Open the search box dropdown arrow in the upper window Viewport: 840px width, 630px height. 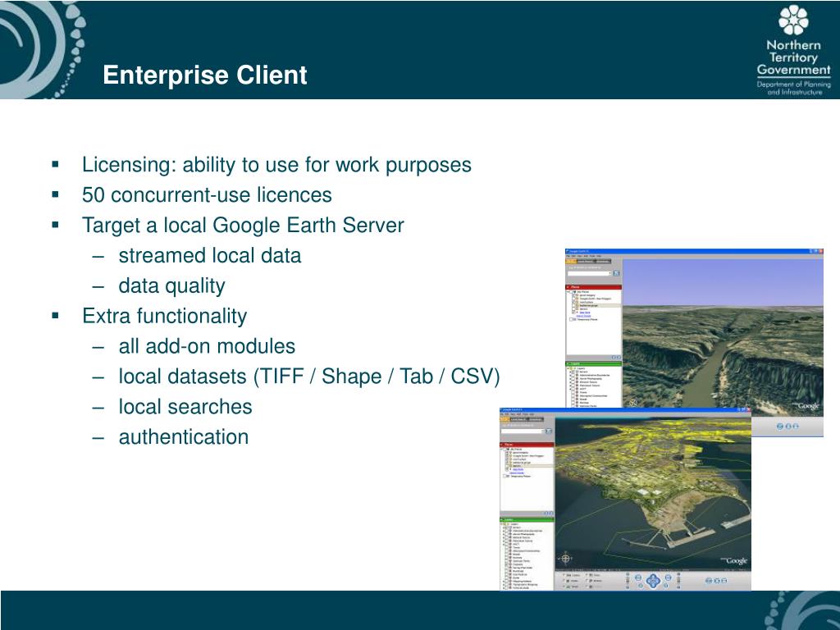click(x=608, y=273)
